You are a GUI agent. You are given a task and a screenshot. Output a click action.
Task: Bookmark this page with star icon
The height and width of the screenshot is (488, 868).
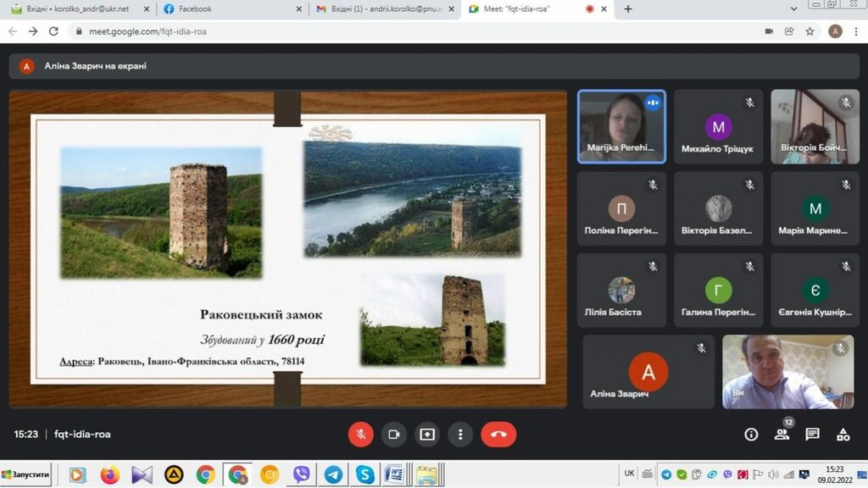coord(810,31)
